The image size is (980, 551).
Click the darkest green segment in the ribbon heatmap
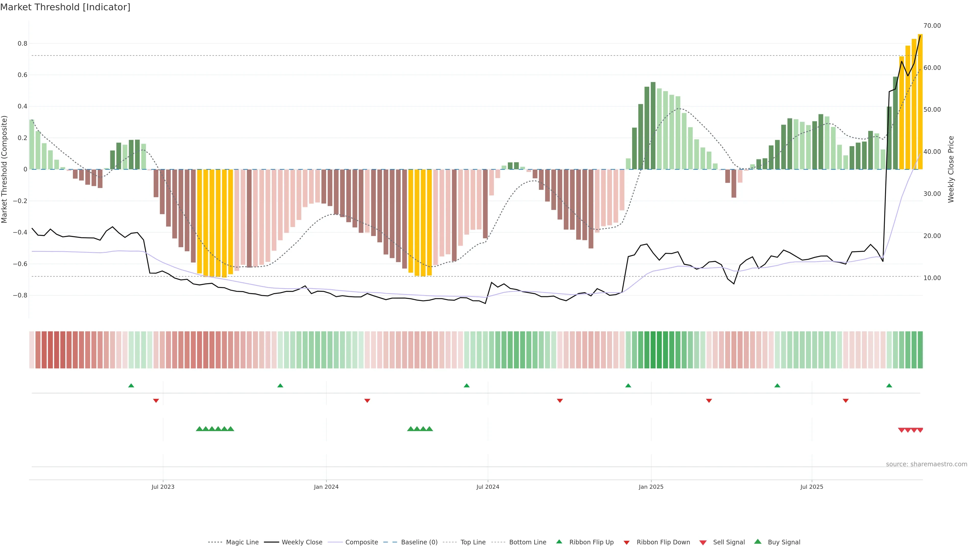(x=653, y=350)
